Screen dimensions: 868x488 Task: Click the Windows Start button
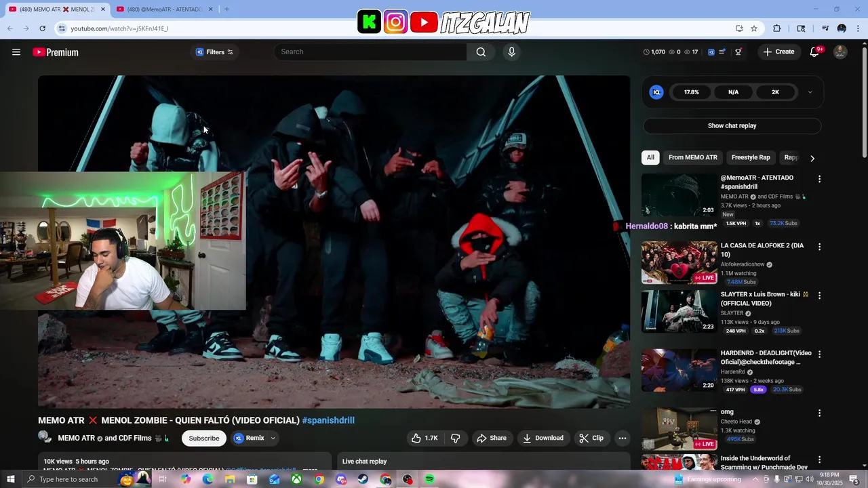[x=10, y=479]
